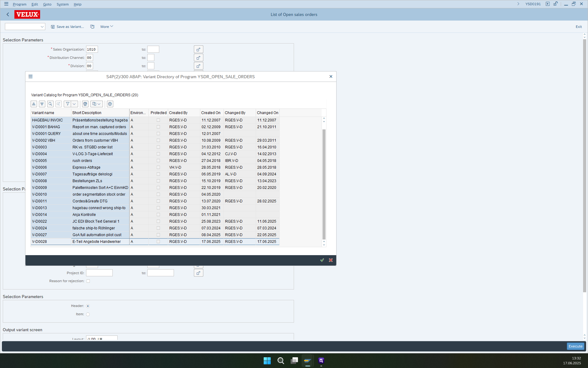Expand the title bar chevron near YSD0191
This screenshot has width=588, height=368.
pyautogui.click(x=518, y=4)
